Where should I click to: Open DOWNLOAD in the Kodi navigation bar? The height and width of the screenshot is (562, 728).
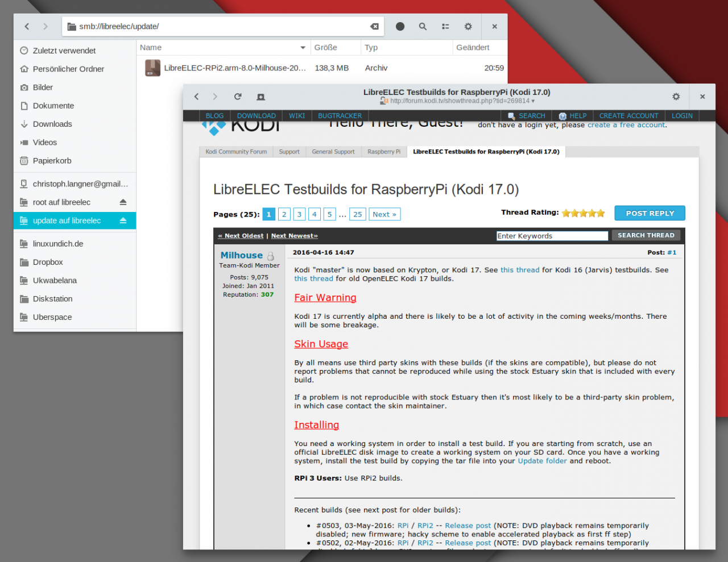(256, 115)
